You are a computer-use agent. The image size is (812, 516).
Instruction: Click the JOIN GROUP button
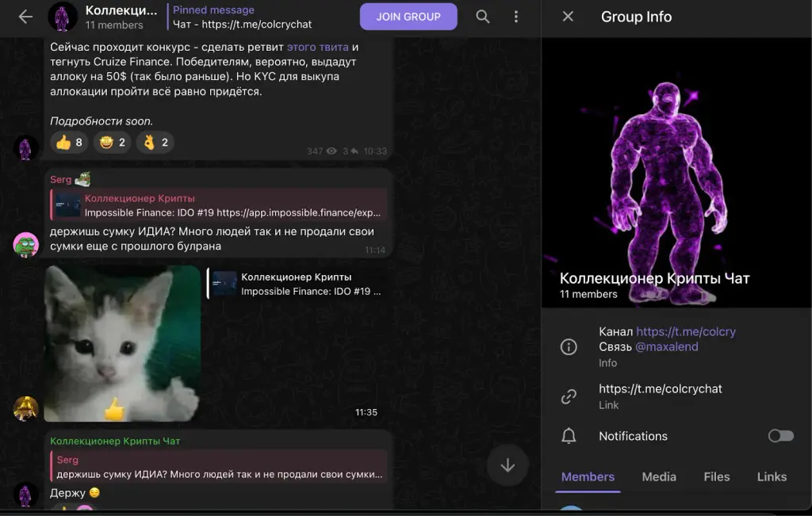[408, 17]
